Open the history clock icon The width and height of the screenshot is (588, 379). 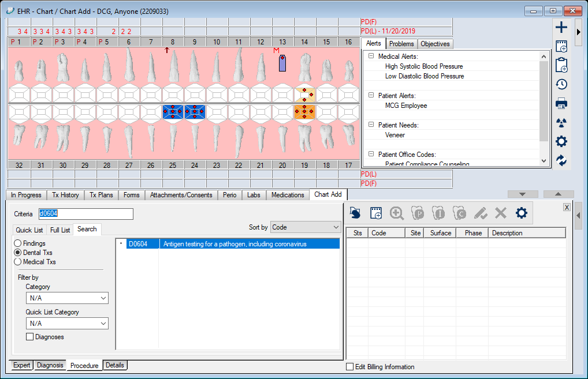pos(561,84)
